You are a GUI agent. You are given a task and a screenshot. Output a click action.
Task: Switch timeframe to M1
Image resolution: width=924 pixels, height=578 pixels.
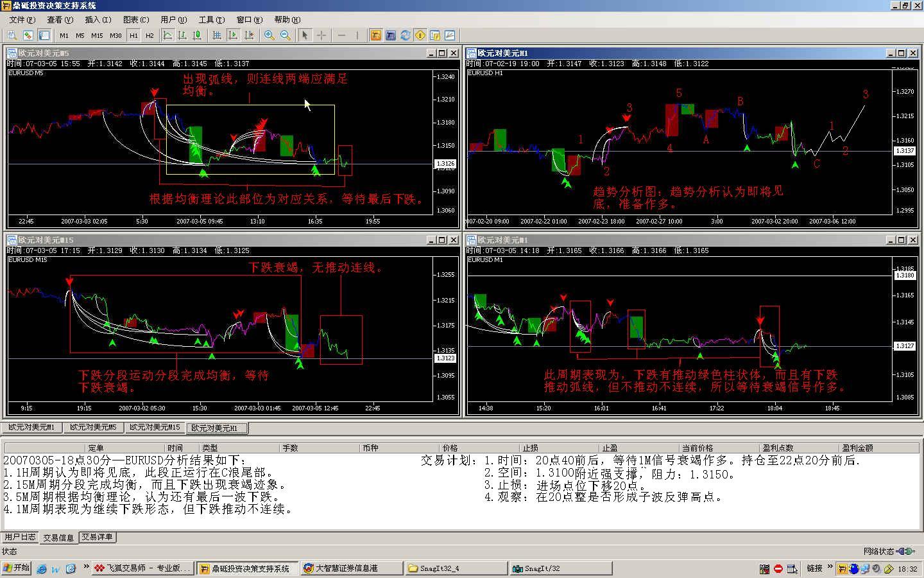pos(64,35)
